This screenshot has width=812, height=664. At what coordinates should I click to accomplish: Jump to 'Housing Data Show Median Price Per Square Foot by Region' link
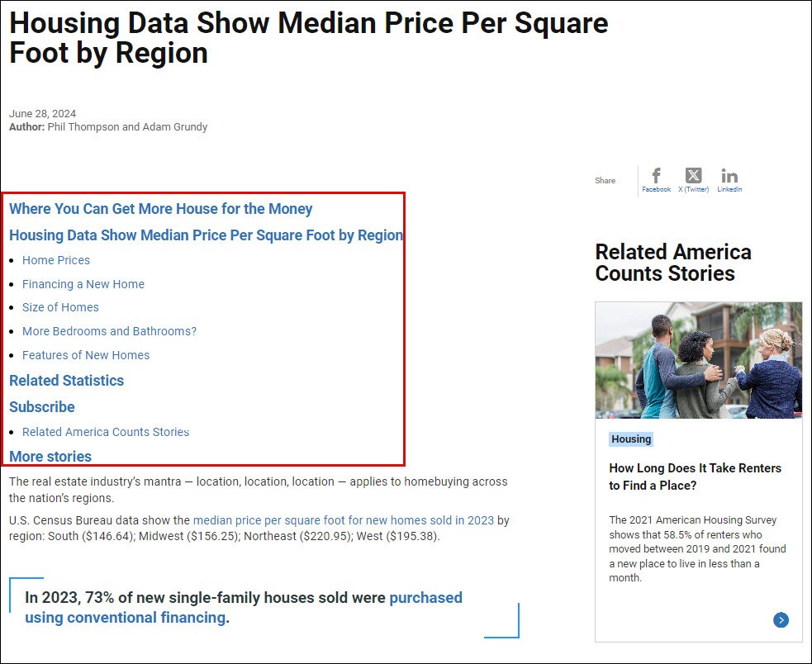[207, 235]
